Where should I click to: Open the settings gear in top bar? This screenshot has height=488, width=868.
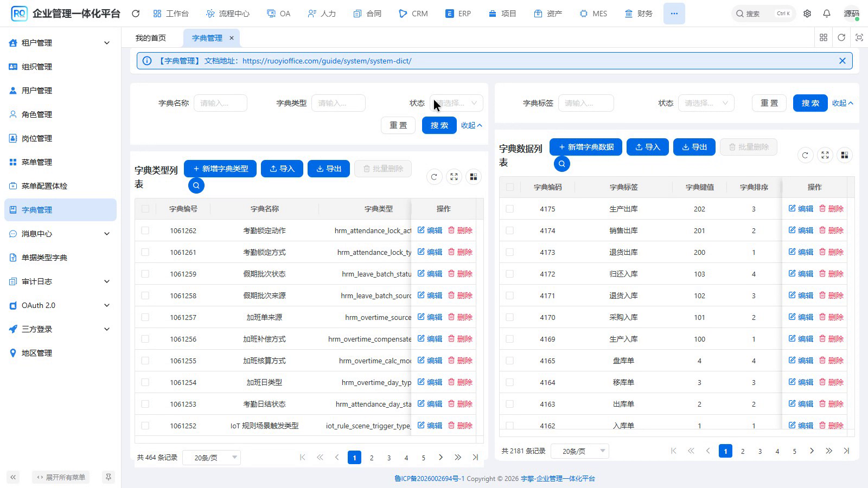pos(807,14)
